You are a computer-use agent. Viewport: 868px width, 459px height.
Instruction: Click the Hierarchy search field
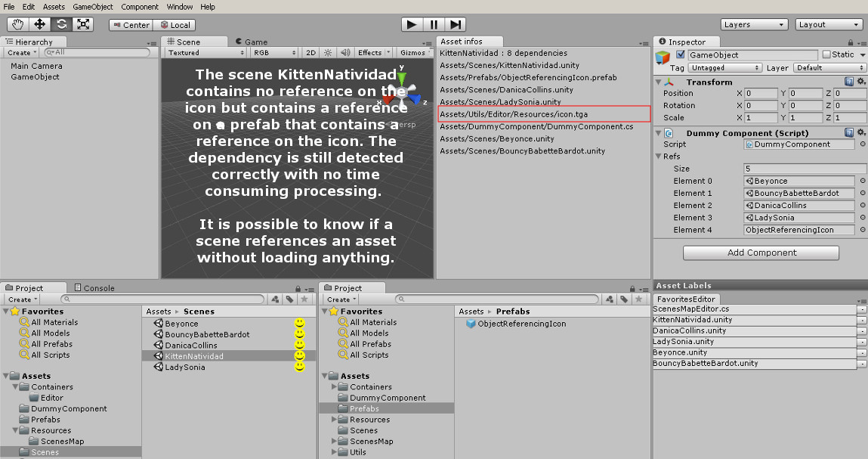tap(97, 52)
